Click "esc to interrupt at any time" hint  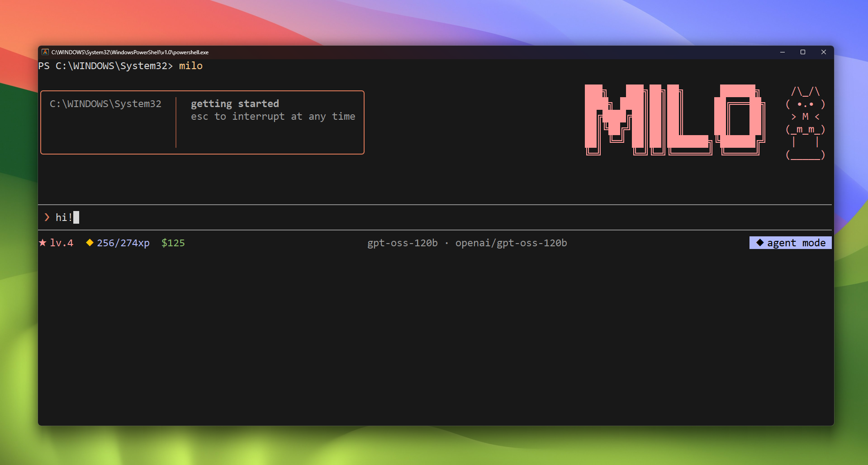[273, 116]
